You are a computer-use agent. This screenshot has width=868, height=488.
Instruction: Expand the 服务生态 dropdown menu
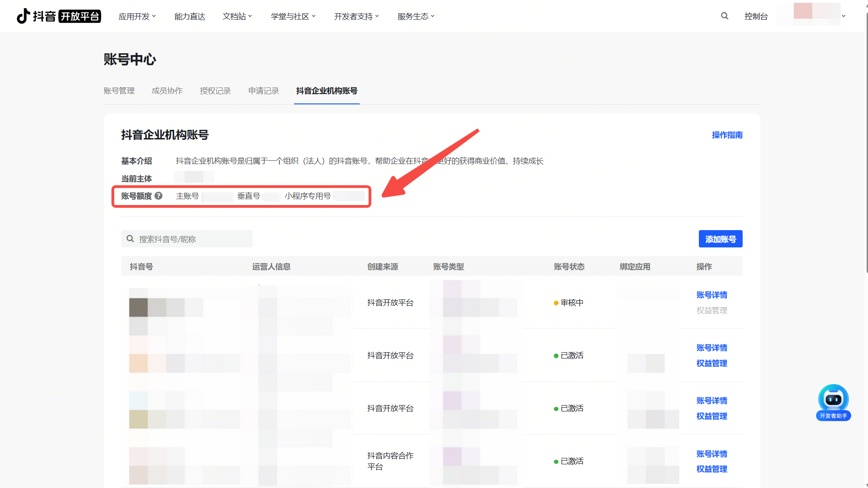(x=416, y=16)
